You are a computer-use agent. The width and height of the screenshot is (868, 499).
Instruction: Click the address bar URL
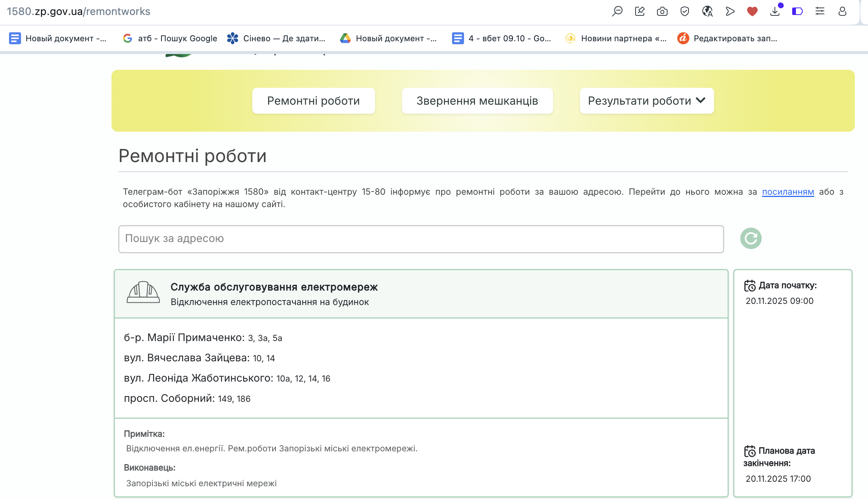[x=78, y=11]
